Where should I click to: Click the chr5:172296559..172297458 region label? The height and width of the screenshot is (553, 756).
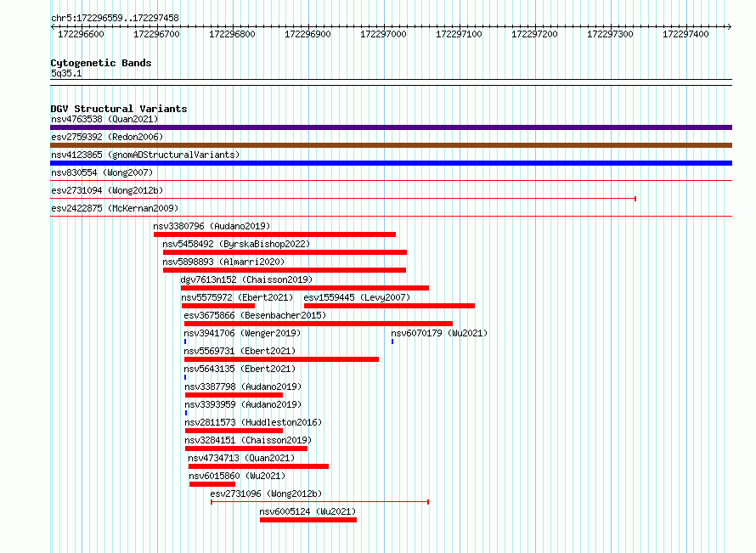(115, 18)
